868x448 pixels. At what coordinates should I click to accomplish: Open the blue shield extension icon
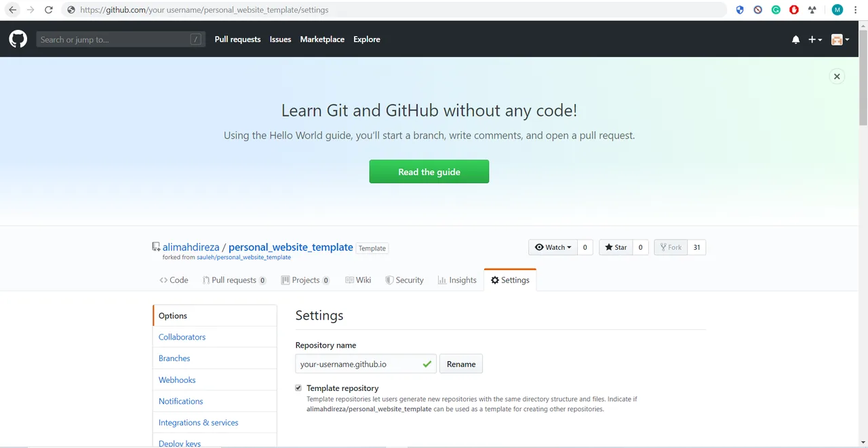(740, 10)
